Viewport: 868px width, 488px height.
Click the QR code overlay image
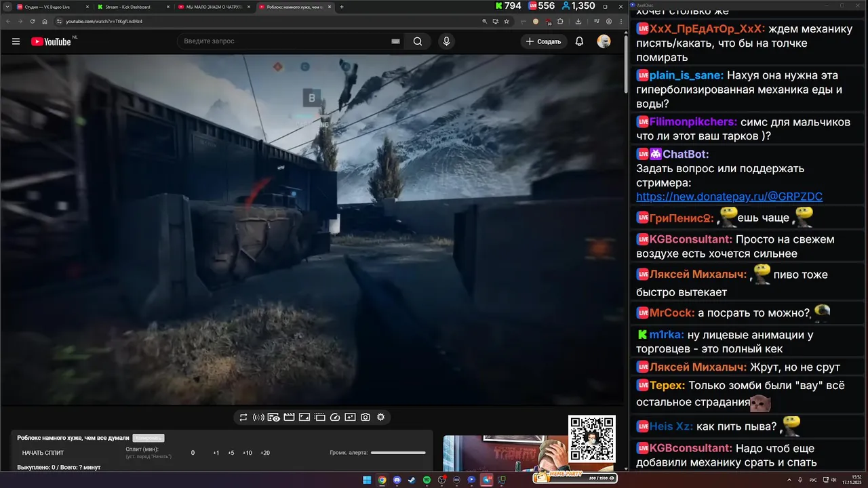592,439
